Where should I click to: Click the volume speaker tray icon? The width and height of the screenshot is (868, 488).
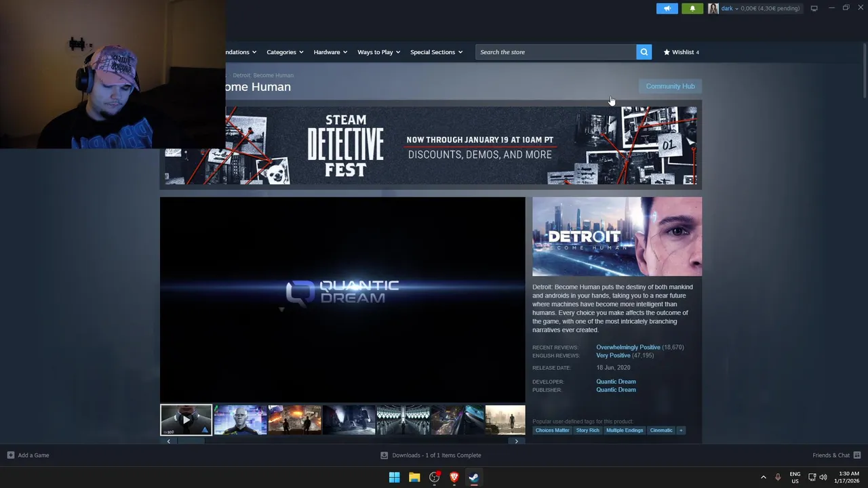tap(823, 477)
